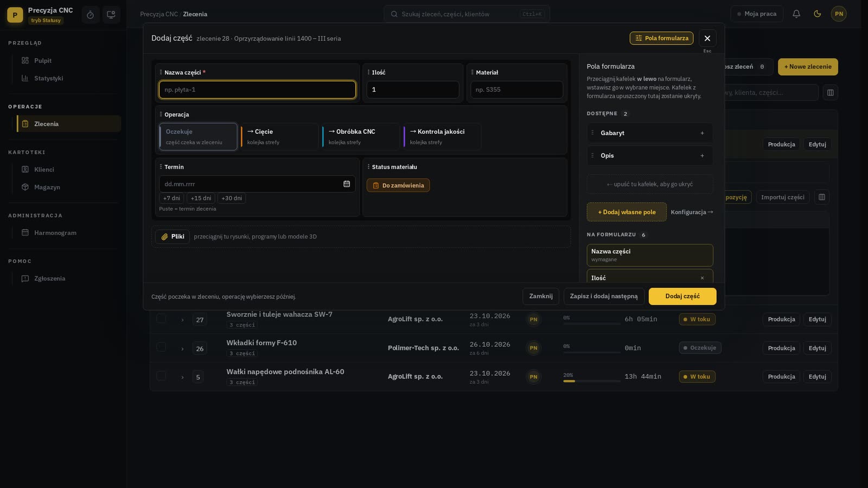Open the timer icon in the header
This screenshot has height=488, width=868.
pyautogui.click(x=90, y=15)
